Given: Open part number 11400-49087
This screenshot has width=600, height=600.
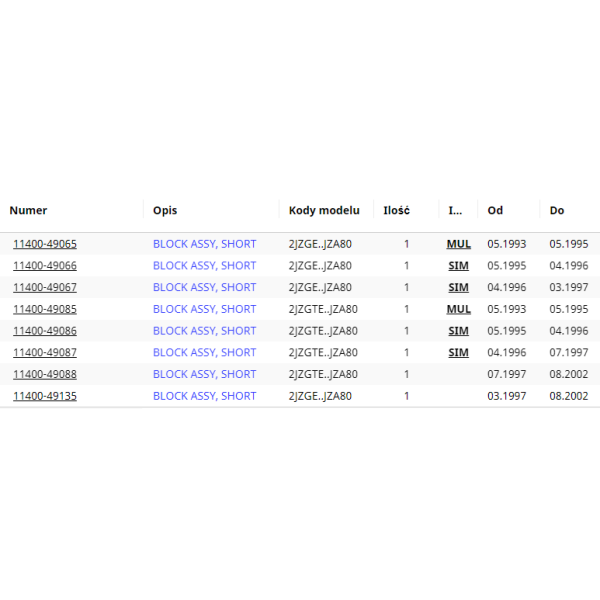Looking at the screenshot, I should [x=45, y=352].
